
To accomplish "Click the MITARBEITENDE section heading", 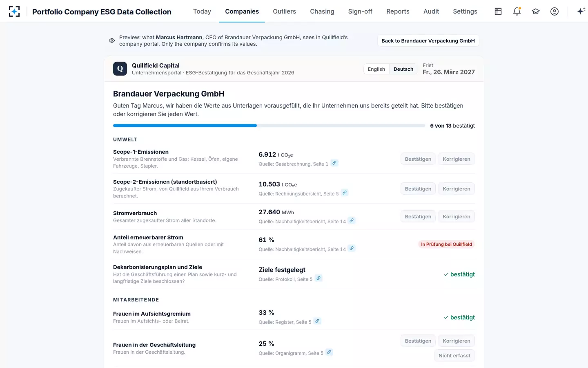I will (x=136, y=300).
